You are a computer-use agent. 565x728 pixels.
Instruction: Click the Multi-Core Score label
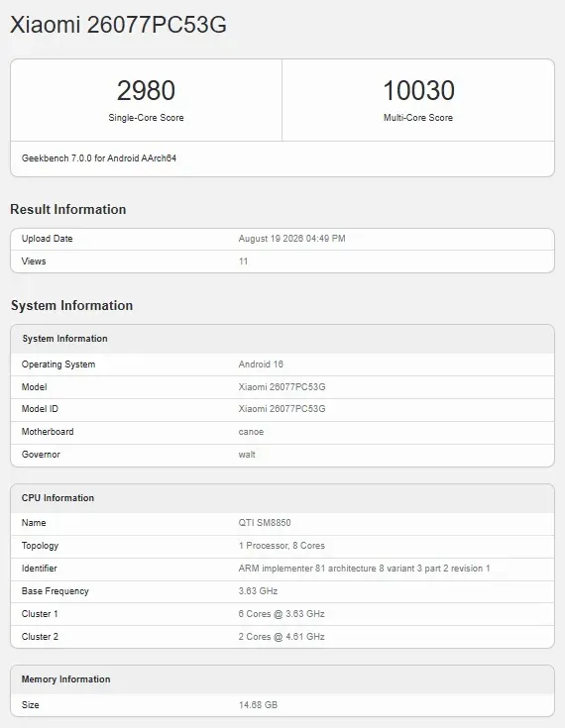tap(418, 118)
